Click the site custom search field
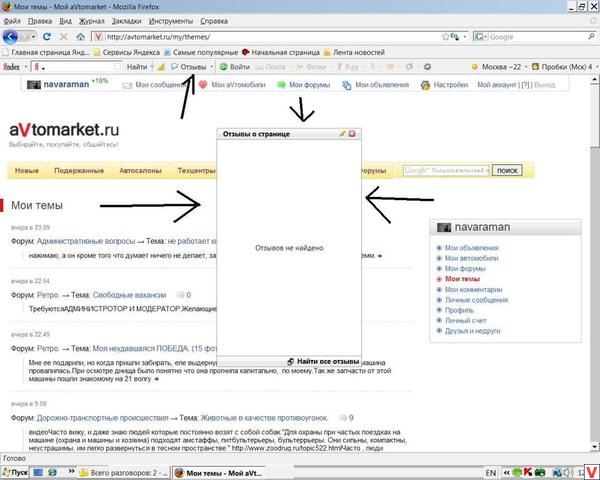The image size is (600, 480). [446, 170]
